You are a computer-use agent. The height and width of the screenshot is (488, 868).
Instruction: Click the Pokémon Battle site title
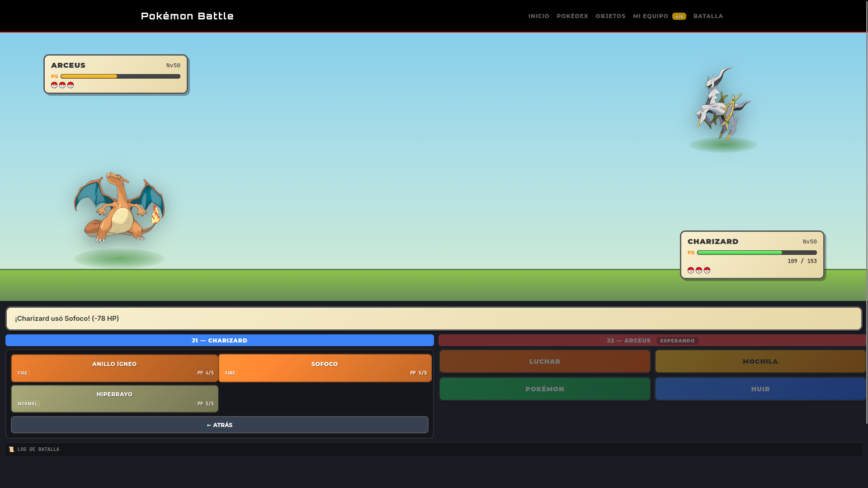point(187,16)
